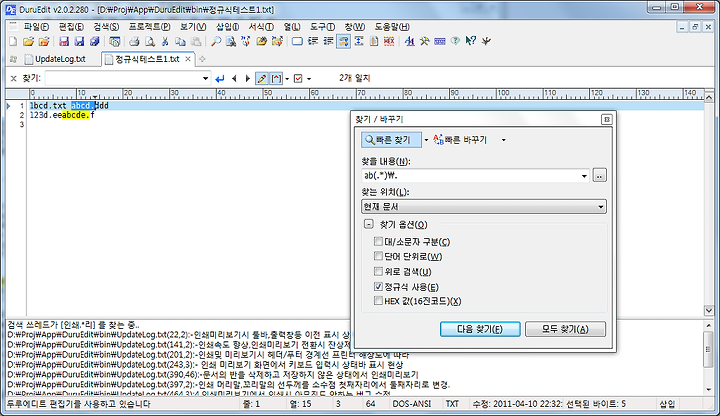Click the magnifier Find icon in toolbar

(x=216, y=41)
